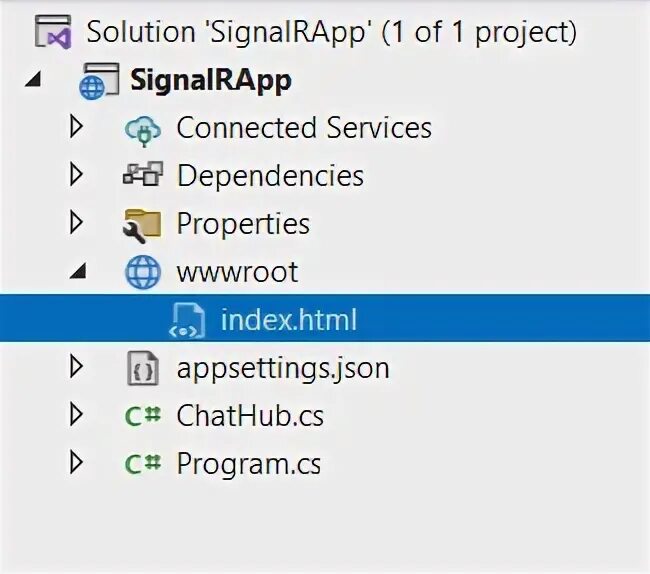
Task: Click the Program.cs C# icon
Action: (x=142, y=464)
